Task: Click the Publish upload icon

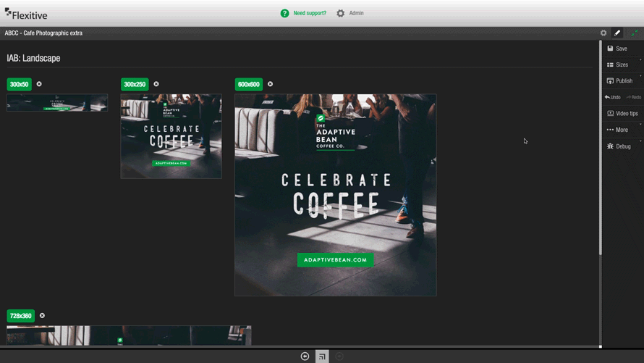Action: click(610, 81)
